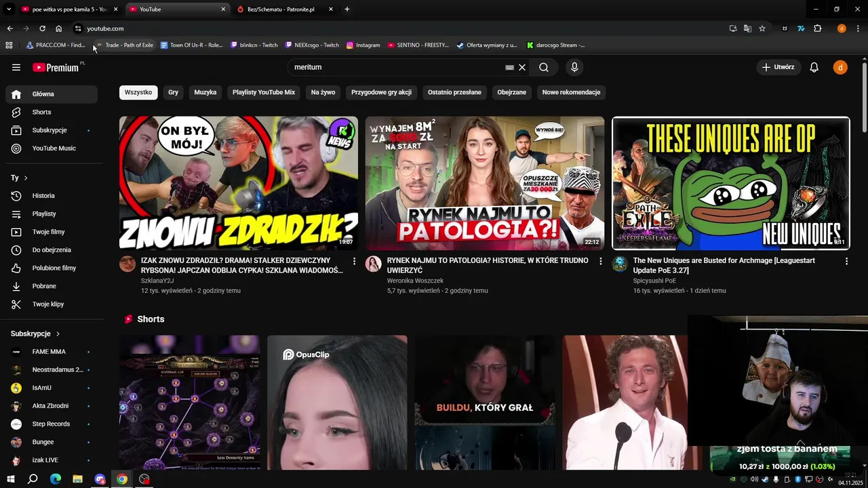Open Shorts in the sidebar
The image size is (868, 488).
pos(52,112)
